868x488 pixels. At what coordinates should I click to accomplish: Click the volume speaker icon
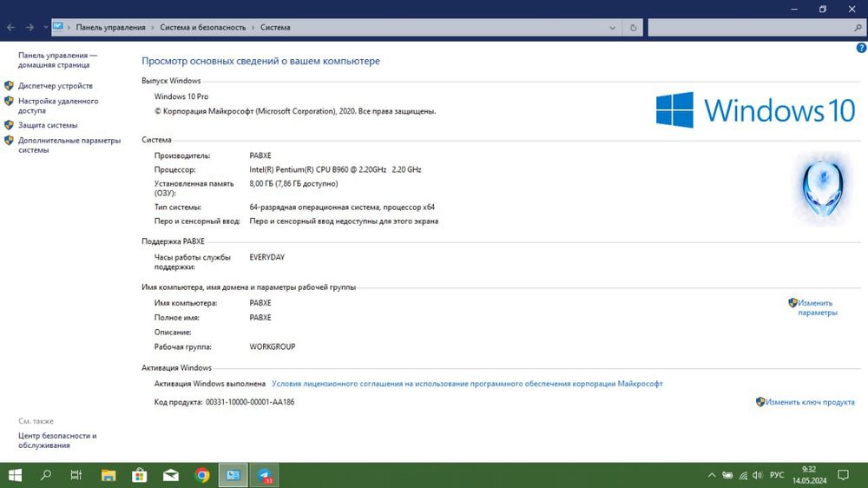[x=758, y=475]
